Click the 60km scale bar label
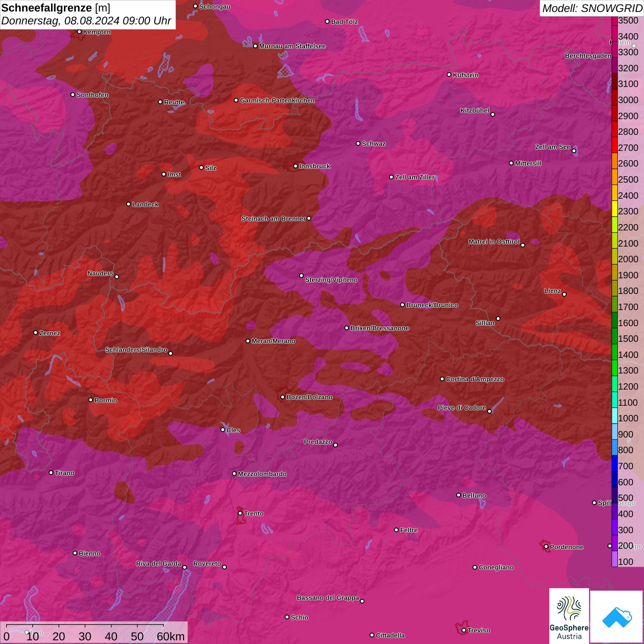This screenshot has height=644, width=644. pyautogui.click(x=170, y=636)
